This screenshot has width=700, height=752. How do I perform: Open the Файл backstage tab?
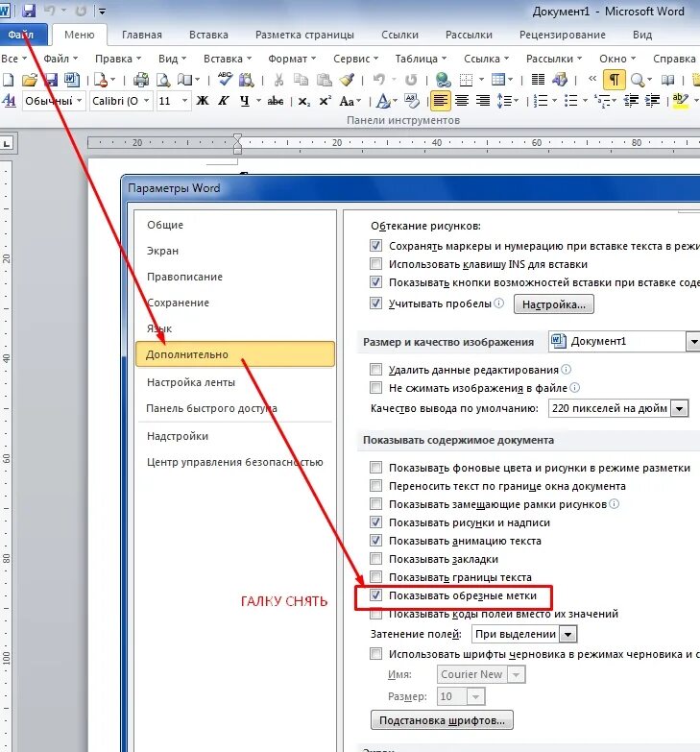point(21,35)
